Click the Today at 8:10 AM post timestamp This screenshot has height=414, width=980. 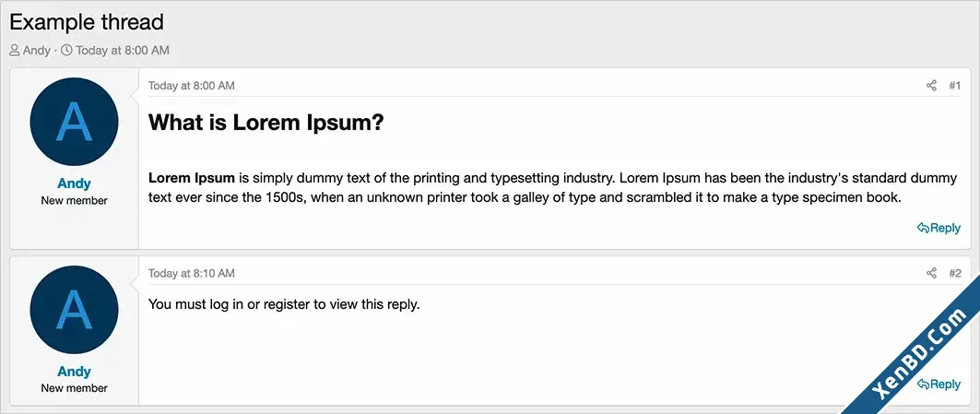coord(191,273)
